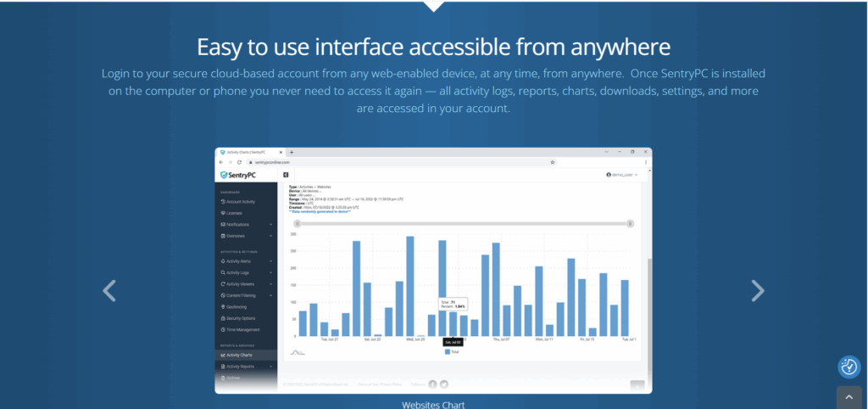Screen dimensions: 868x409
Task: Open a new tab with the plus icon
Action: pyautogui.click(x=292, y=152)
